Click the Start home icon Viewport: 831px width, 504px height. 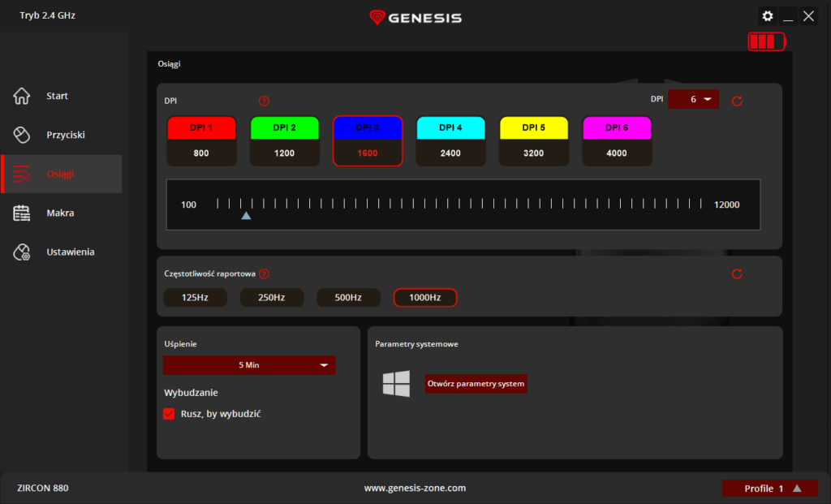(22, 96)
